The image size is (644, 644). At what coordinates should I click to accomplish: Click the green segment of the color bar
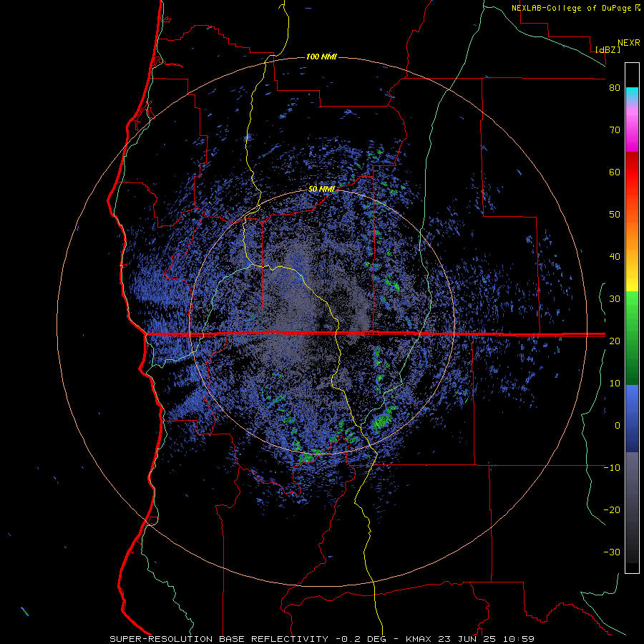tap(632, 338)
